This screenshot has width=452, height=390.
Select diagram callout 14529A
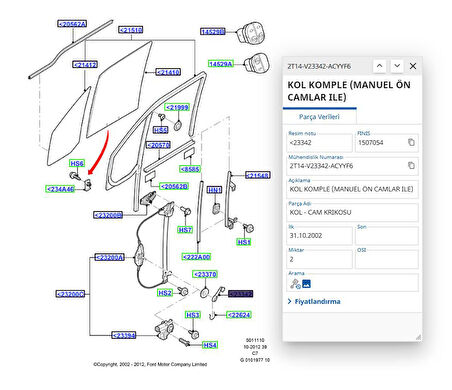click(x=221, y=64)
